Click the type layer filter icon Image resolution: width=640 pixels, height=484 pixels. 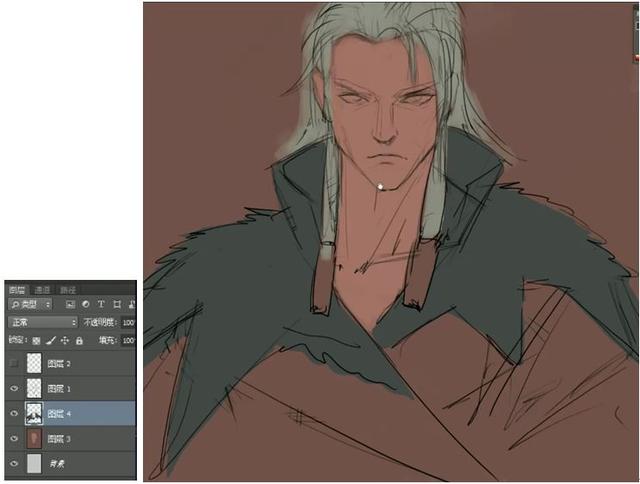(x=100, y=304)
